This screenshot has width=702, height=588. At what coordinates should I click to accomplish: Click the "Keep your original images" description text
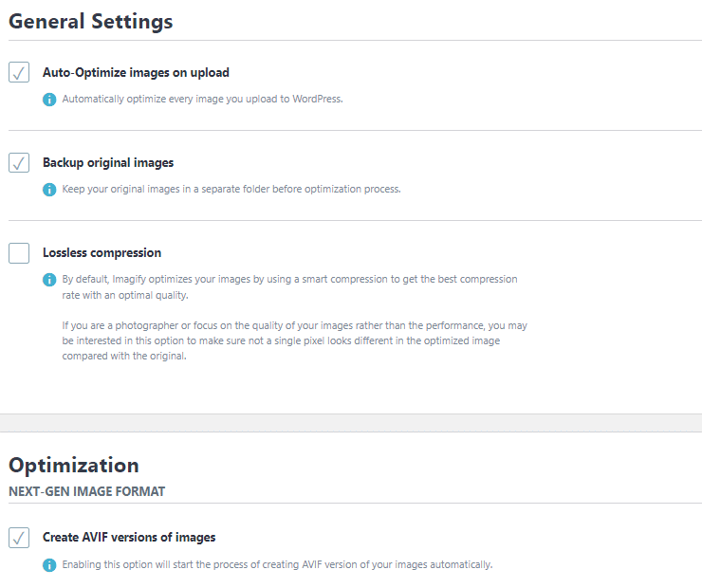point(231,189)
